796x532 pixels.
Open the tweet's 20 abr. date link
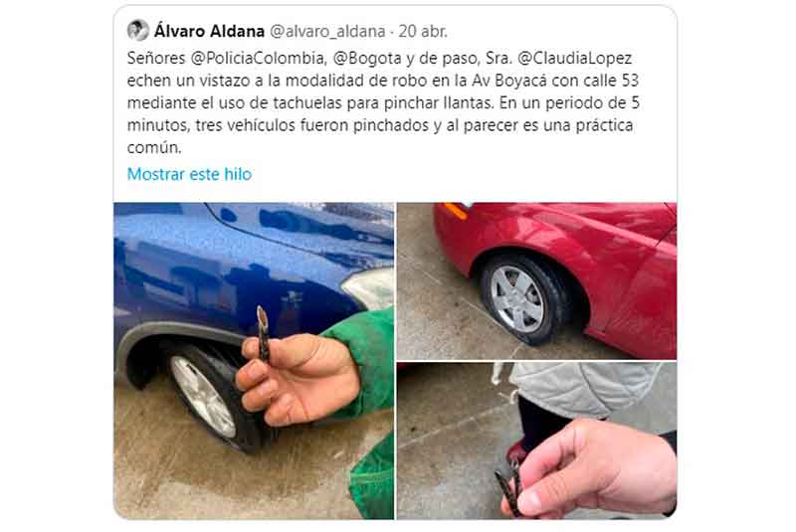422,32
